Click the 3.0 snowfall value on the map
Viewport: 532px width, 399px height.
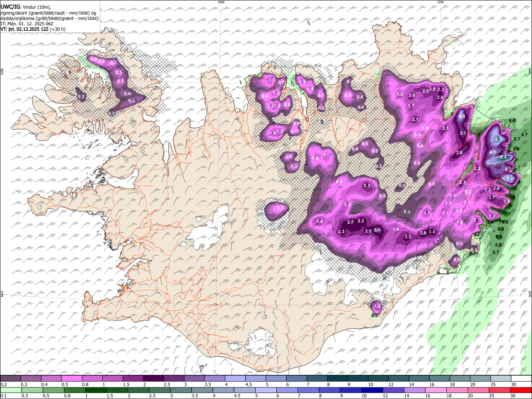[x=459, y=153]
